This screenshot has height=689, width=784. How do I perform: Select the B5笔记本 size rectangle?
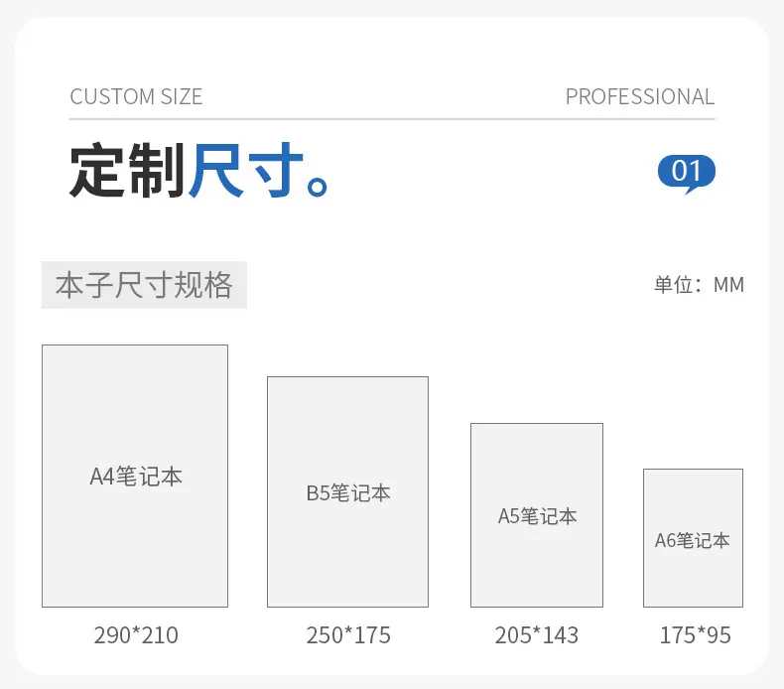(348, 491)
